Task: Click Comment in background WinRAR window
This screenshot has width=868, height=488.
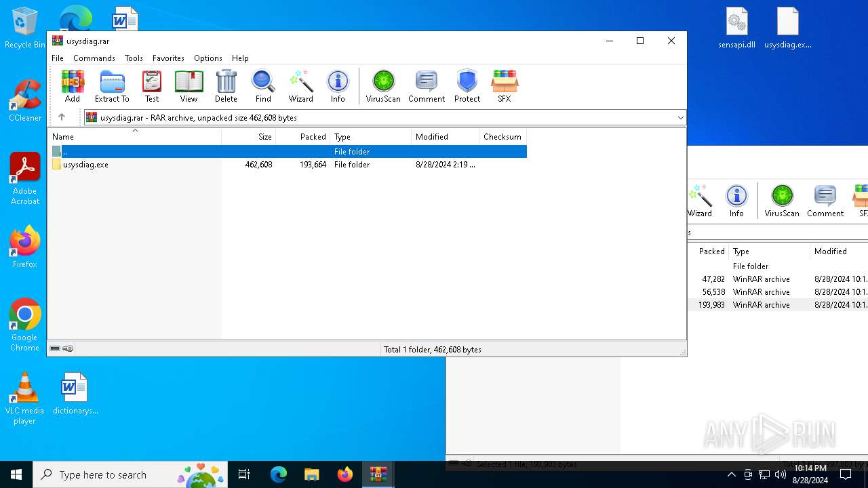Action: (825, 201)
